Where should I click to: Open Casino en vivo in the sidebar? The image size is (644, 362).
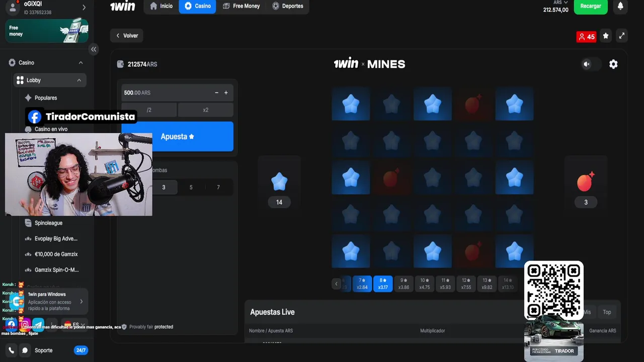point(51,129)
